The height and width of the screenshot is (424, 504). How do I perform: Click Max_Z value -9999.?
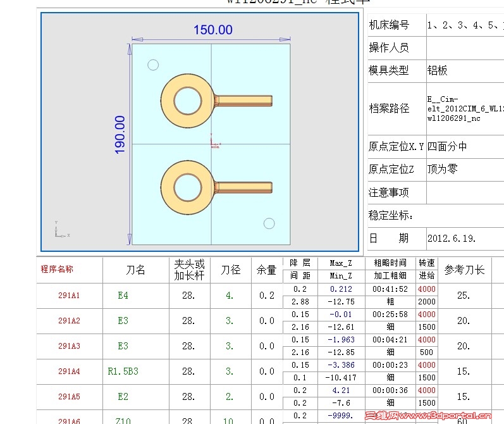tap(340, 416)
